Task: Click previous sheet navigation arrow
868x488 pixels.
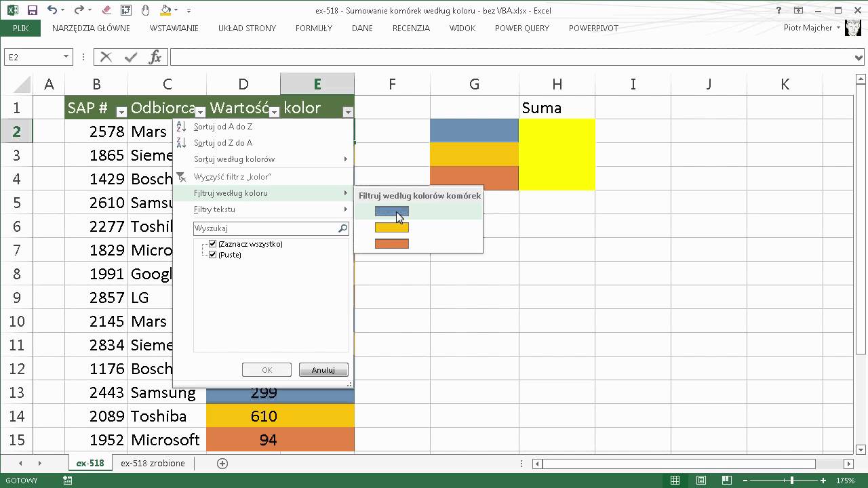Action: click(x=20, y=464)
